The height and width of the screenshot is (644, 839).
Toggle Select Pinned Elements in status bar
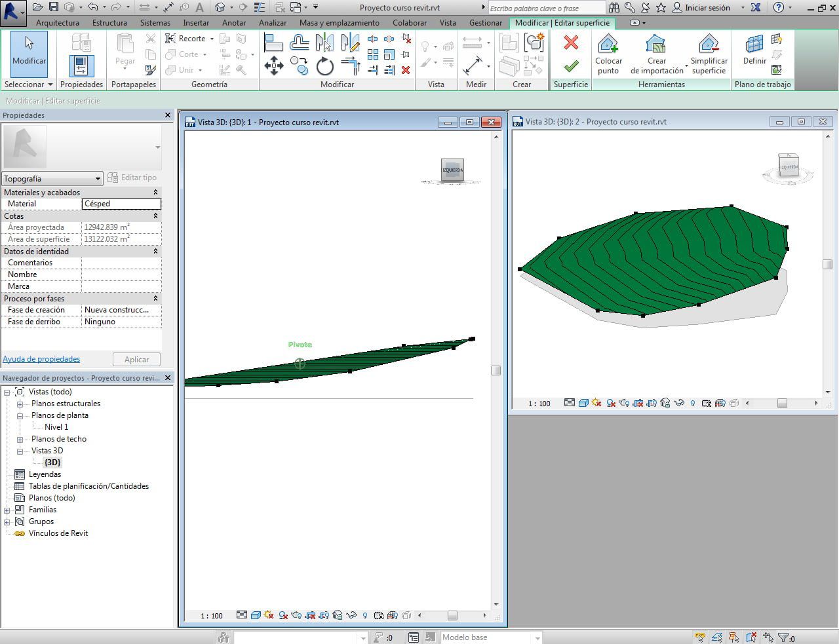tap(734, 637)
